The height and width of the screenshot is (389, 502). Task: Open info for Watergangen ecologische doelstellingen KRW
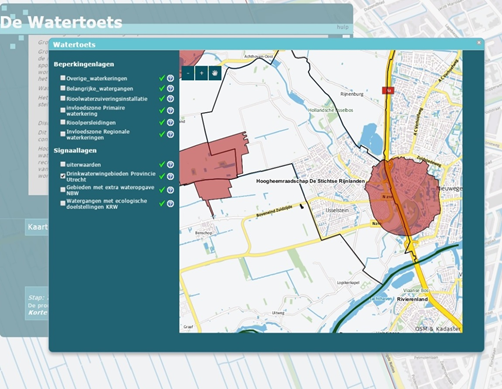pos(170,204)
